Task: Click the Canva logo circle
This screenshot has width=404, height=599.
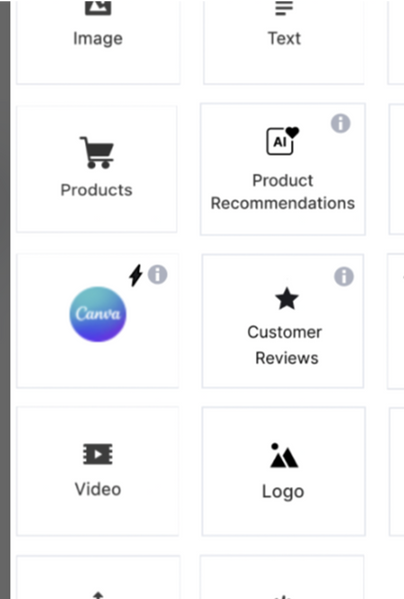Action: pos(98,314)
